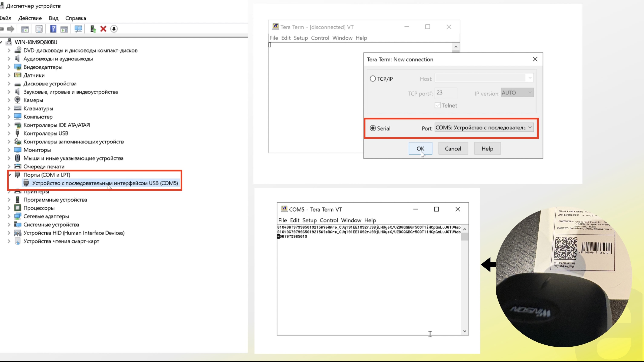Click the red X uninstall device icon
The image size is (644, 362).
[x=103, y=29]
